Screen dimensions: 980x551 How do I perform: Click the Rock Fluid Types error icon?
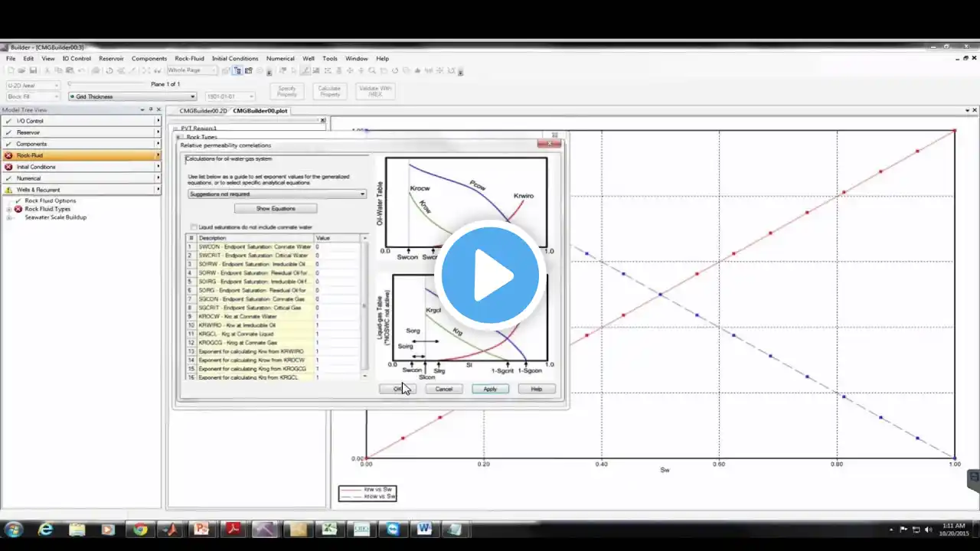pyautogui.click(x=18, y=209)
